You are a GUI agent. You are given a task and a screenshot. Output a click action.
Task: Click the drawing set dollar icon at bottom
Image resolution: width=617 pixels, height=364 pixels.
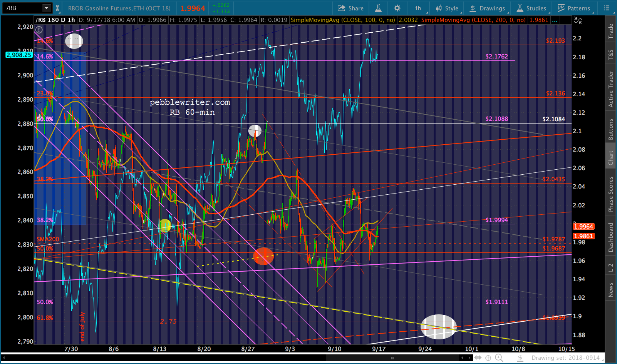click(x=520, y=358)
